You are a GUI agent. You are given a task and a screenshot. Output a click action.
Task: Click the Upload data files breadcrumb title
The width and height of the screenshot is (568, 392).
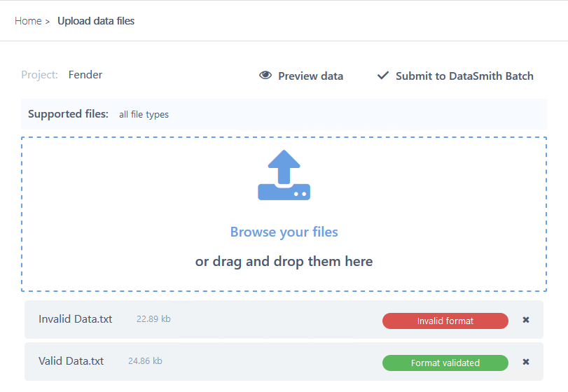point(96,21)
